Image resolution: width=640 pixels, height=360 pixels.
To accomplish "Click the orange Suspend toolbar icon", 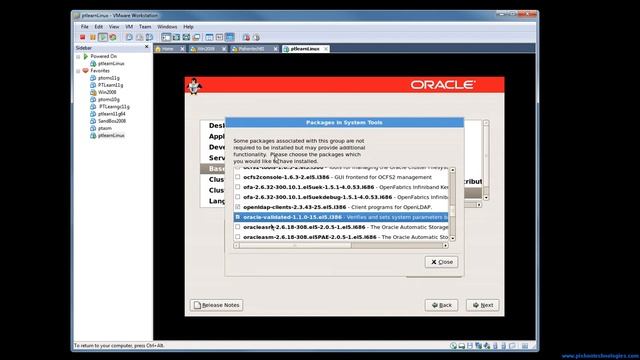I will coord(93,37).
